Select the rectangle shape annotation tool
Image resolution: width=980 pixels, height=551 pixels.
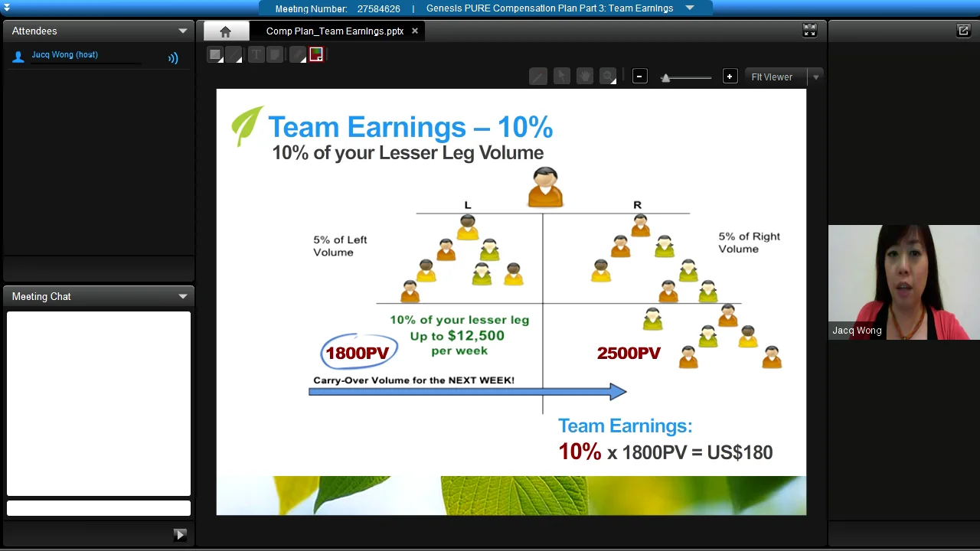(216, 55)
